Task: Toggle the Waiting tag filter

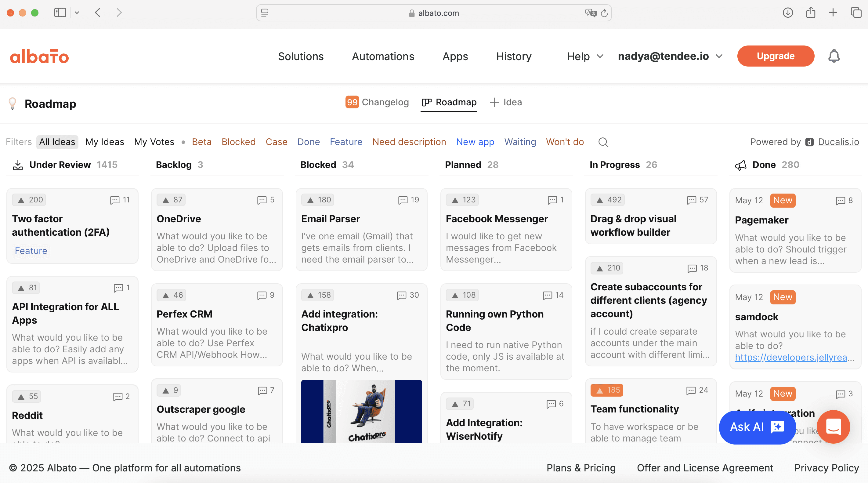Action: (x=520, y=142)
